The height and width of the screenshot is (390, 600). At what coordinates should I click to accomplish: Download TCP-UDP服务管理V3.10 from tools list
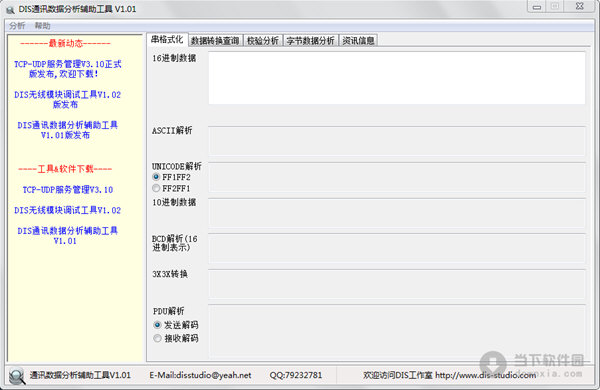67,190
